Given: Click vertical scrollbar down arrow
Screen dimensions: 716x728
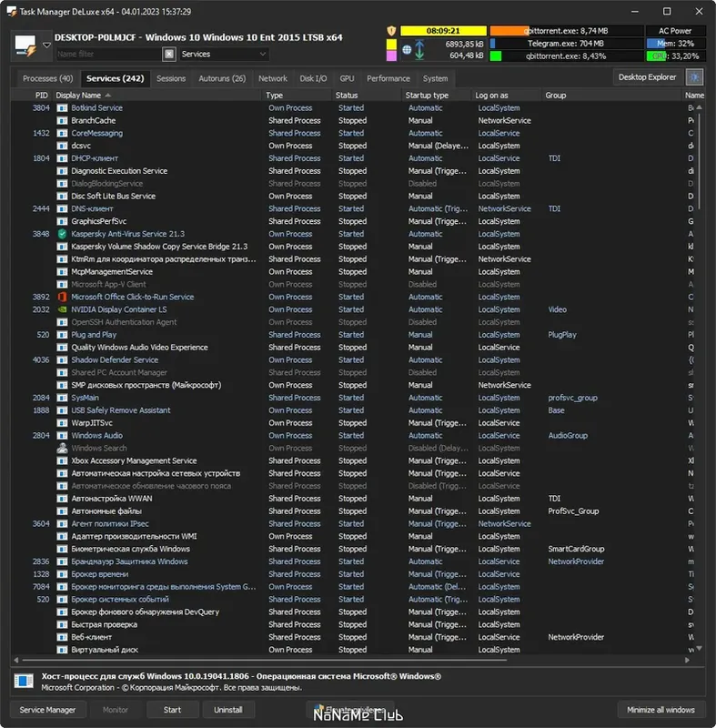Looking at the screenshot, I should click(700, 648).
